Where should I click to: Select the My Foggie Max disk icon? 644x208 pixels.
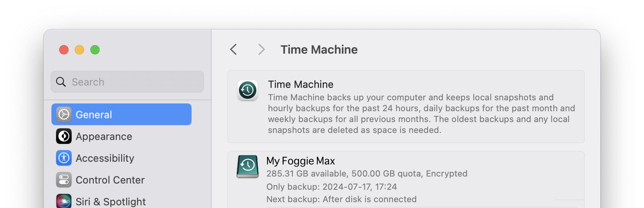point(248,166)
